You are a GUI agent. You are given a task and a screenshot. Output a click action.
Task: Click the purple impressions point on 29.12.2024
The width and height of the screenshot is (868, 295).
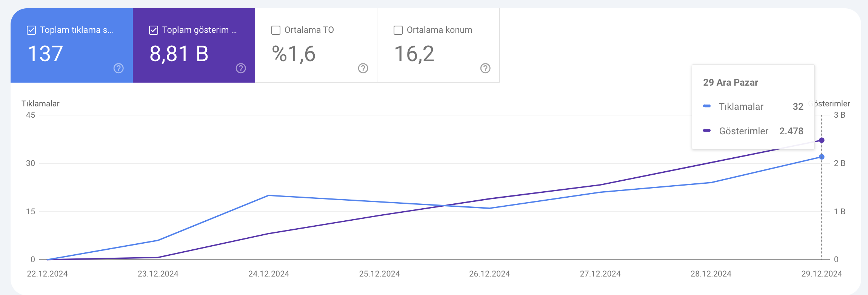822,140
